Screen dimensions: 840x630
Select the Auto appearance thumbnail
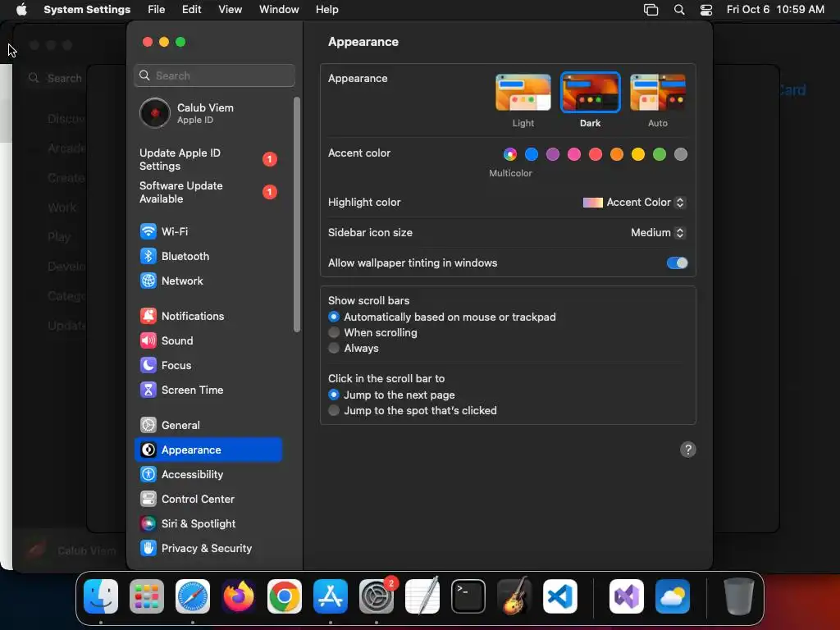(x=658, y=93)
